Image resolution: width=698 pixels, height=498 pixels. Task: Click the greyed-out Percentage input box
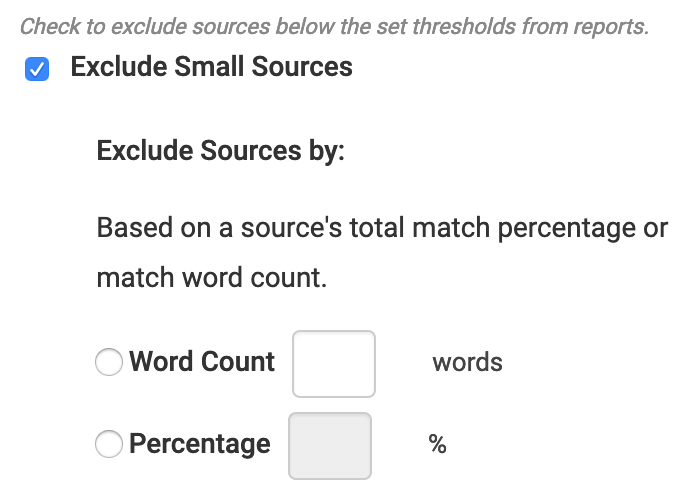pos(330,445)
